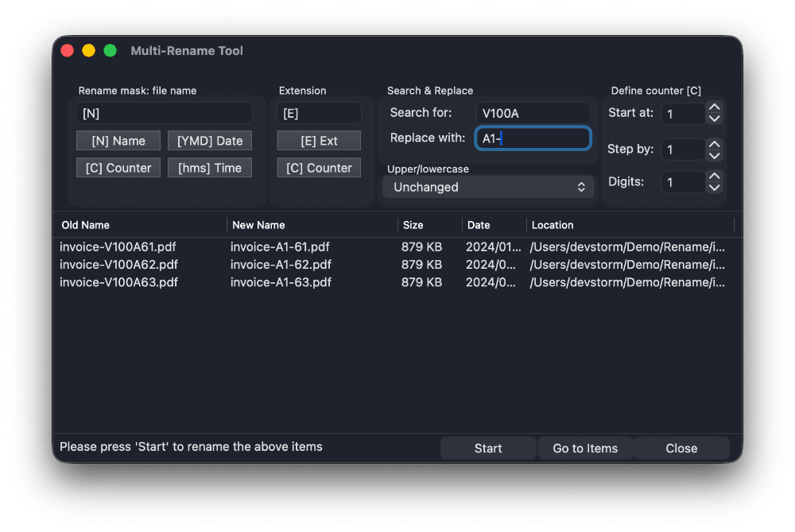The image size is (795, 532).
Task: Click inside the Search for field
Action: [531, 112]
